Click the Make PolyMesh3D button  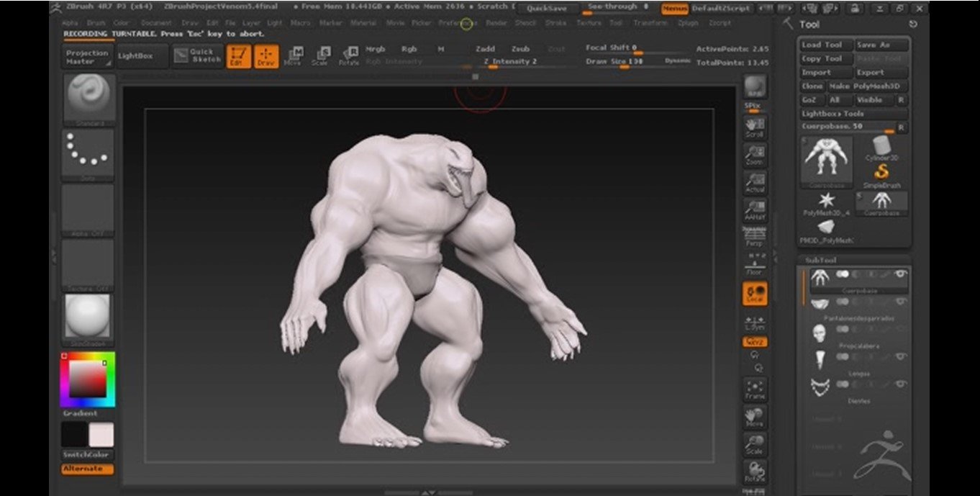pos(868,86)
